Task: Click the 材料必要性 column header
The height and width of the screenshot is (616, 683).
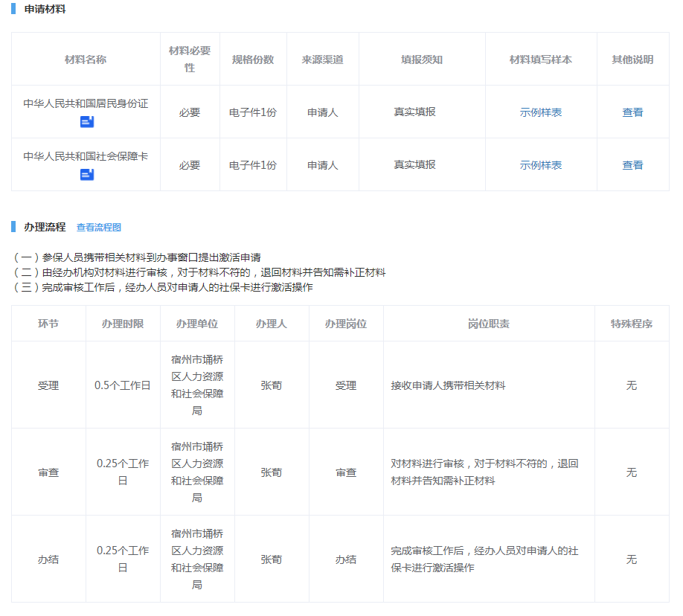Action: point(190,59)
